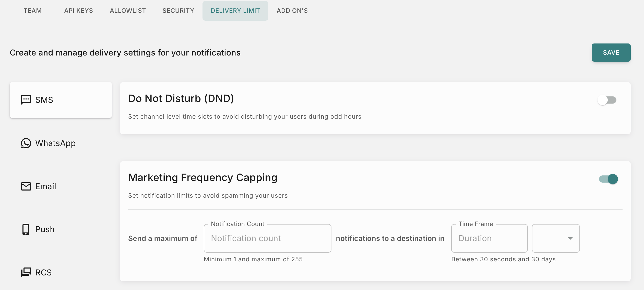The image size is (644, 290).
Task: Click the Push phone icon
Action: (x=26, y=229)
